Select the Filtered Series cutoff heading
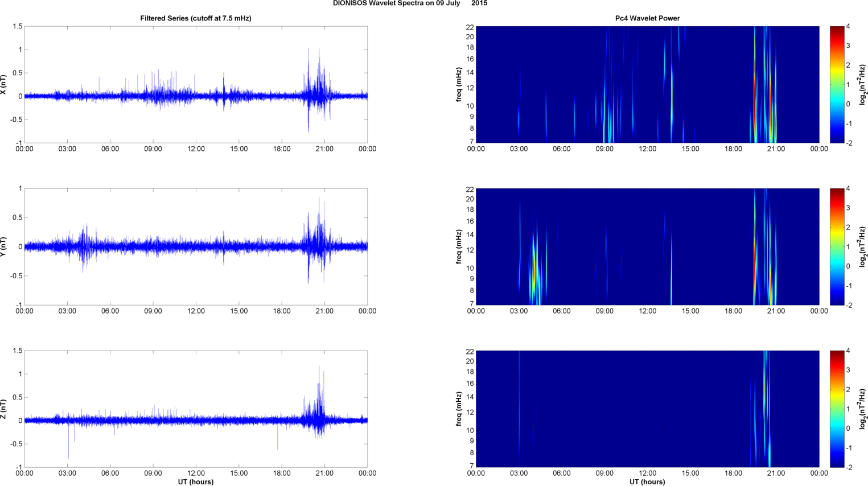The image size is (868, 486). click(x=196, y=18)
